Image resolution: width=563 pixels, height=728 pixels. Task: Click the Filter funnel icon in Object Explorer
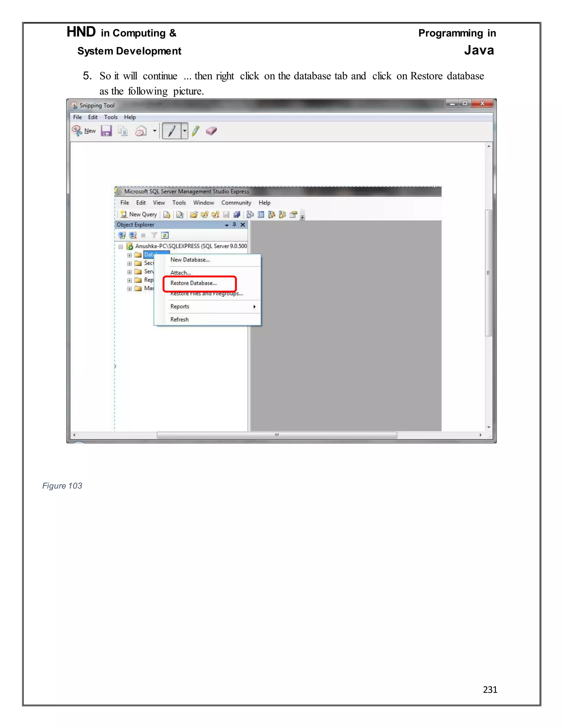click(x=154, y=235)
